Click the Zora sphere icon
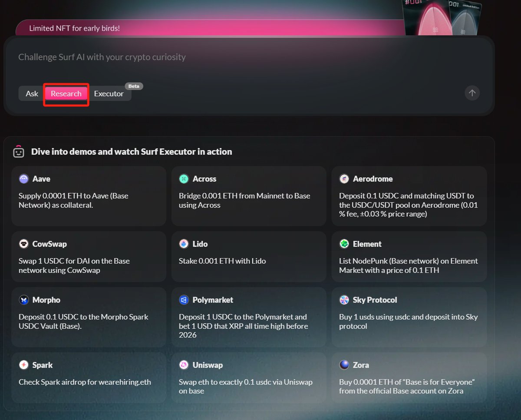The image size is (521, 420). click(x=344, y=365)
